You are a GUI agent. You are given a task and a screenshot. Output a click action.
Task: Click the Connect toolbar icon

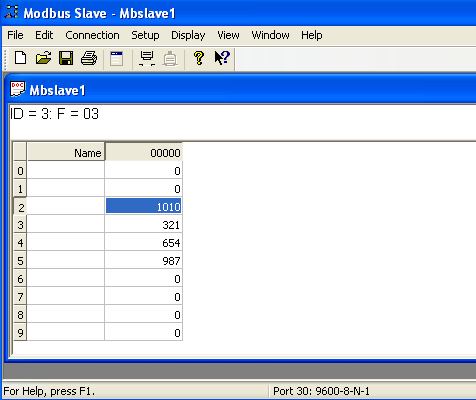click(147, 58)
